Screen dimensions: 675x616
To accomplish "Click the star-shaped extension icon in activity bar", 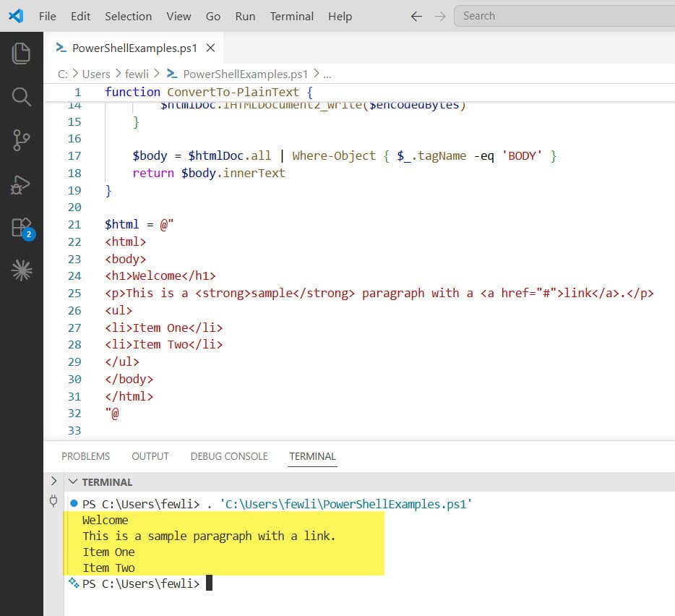I will [x=22, y=271].
